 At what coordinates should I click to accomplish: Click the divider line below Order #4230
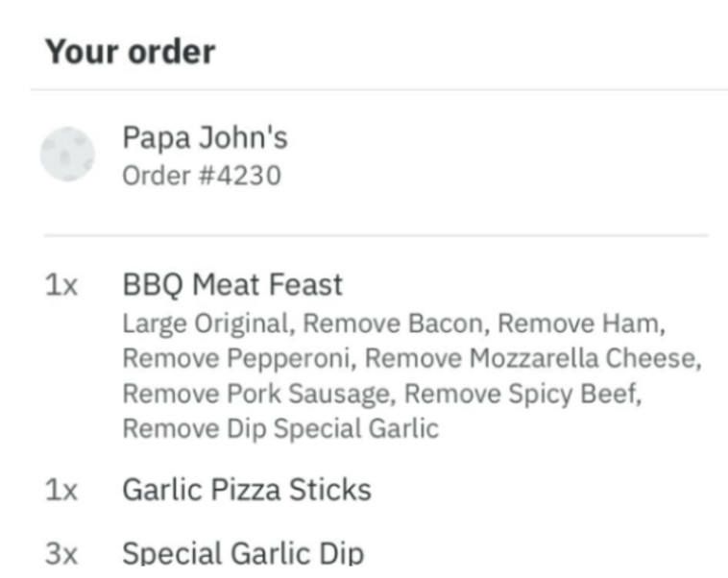375,235
